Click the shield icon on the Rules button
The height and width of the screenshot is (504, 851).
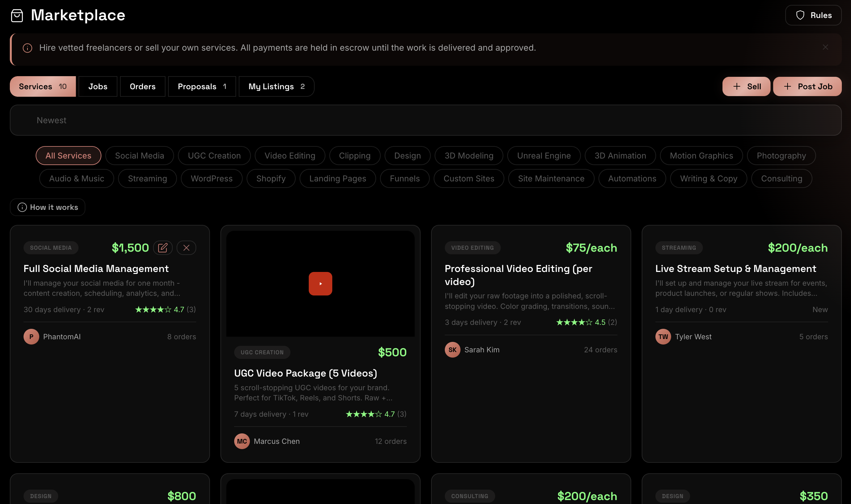[800, 15]
